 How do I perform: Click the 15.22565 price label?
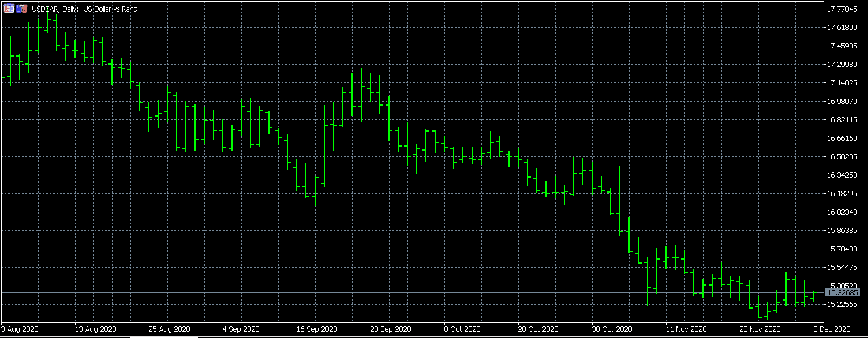pyautogui.click(x=841, y=304)
